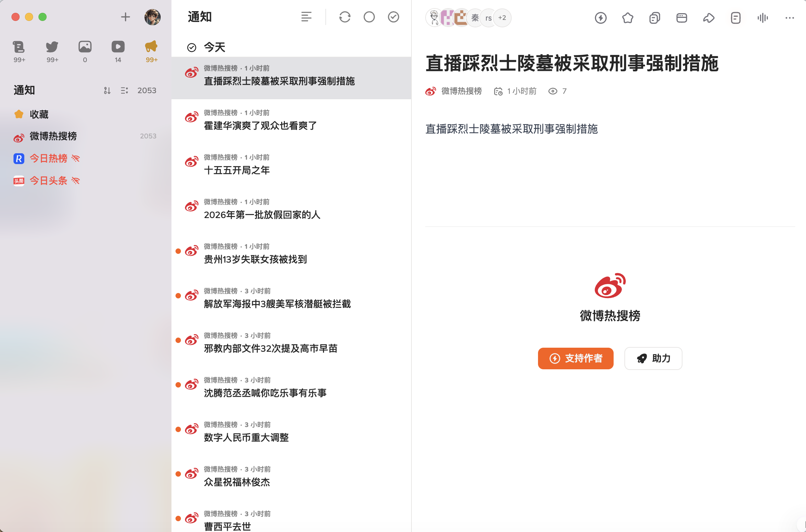Select the 今日头条 feed in sidebar

pos(49,180)
